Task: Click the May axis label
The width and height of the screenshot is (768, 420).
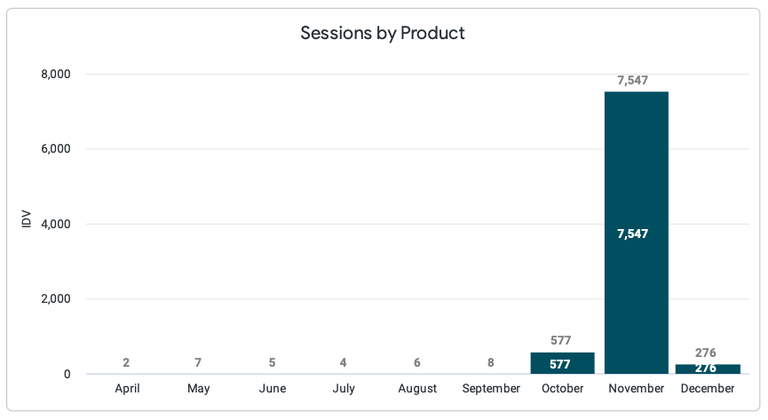Action: click(x=198, y=388)
